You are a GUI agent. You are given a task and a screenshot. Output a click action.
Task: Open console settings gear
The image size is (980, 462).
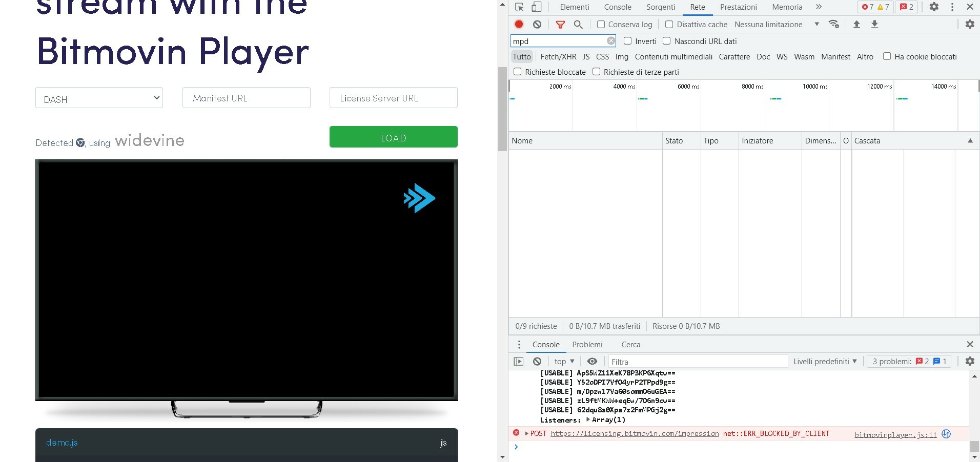[970, 361]
